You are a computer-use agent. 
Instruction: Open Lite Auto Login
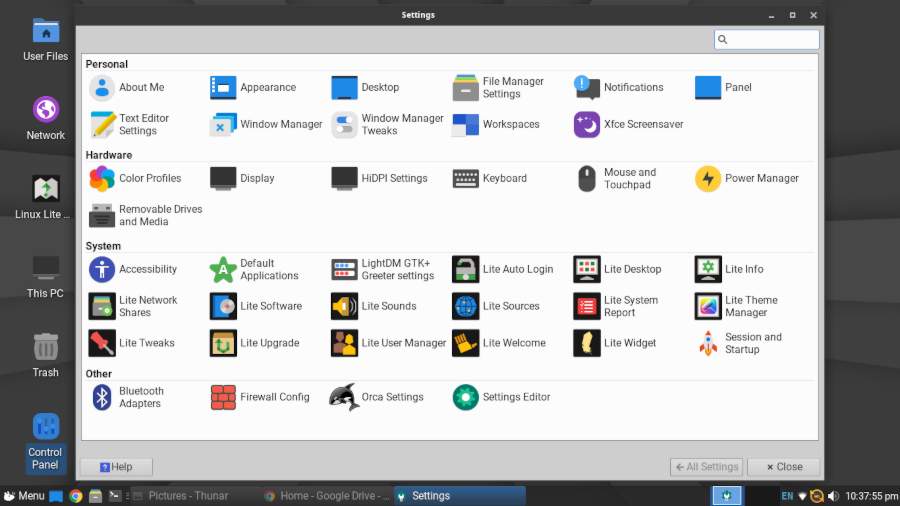pos(503,269)
